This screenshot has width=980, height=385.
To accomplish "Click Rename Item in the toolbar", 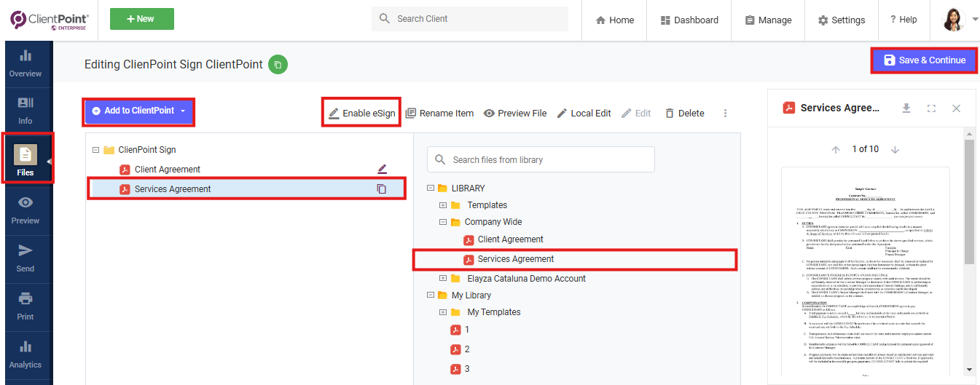I will (x=439, y=113).
